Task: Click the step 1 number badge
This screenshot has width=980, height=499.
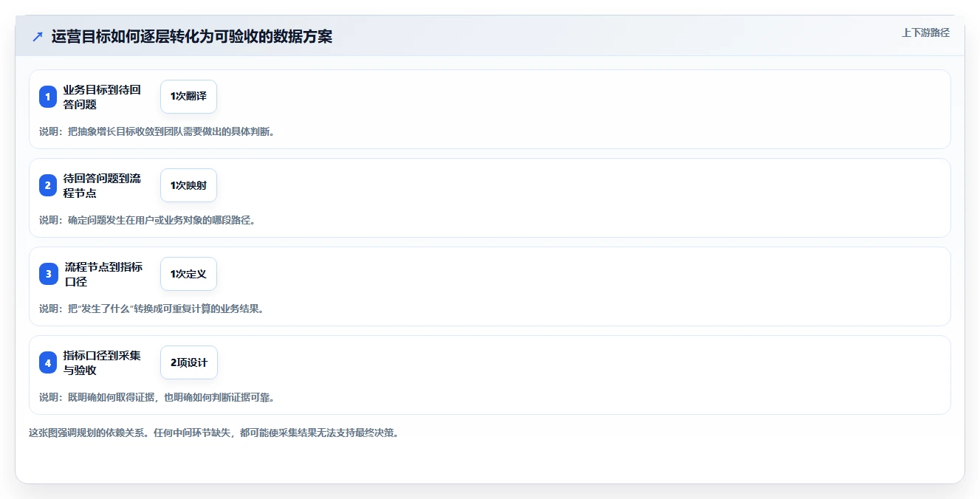Action: [48, 97]
